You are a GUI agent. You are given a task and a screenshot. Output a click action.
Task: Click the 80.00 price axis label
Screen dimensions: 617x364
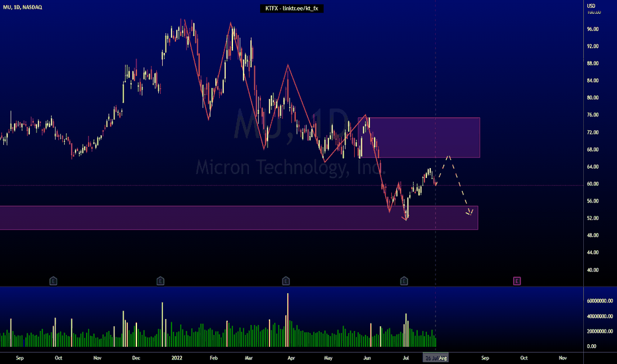pyautogui.click(x=593, y=97)
